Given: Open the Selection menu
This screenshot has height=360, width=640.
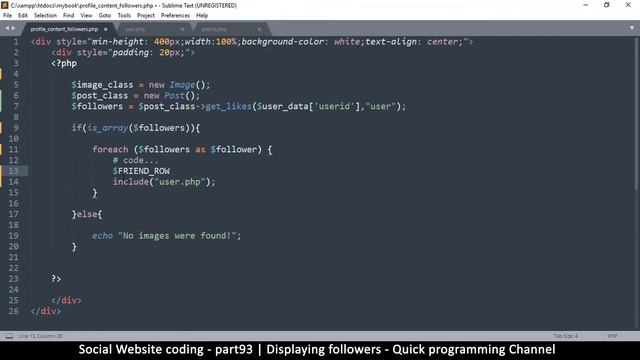Looking at the screenshot, I should tap(45, 16).
